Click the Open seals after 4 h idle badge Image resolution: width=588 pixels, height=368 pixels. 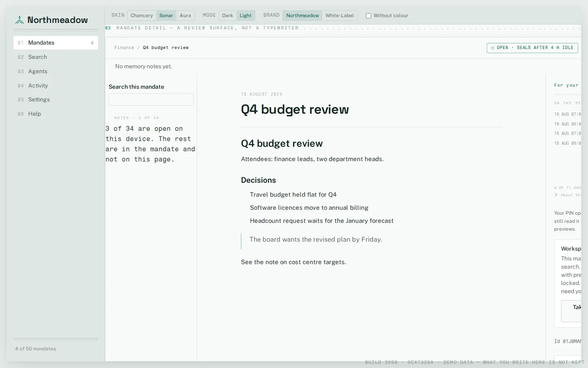pos(532,48)
